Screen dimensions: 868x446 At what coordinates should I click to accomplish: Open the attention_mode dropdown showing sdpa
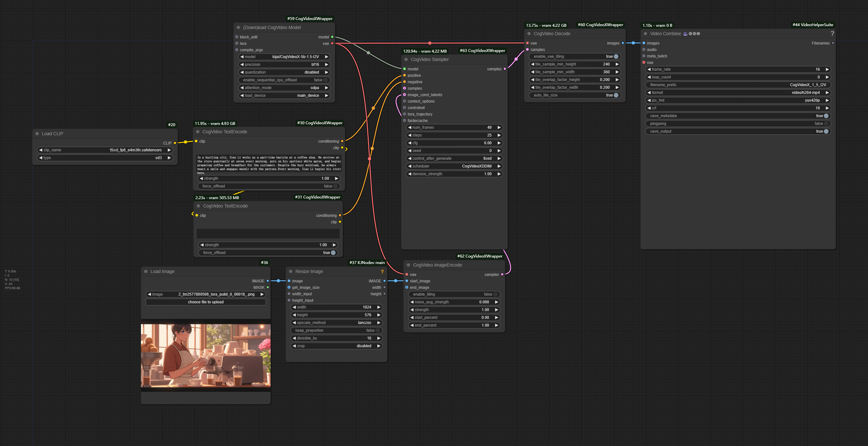point(284,87)
